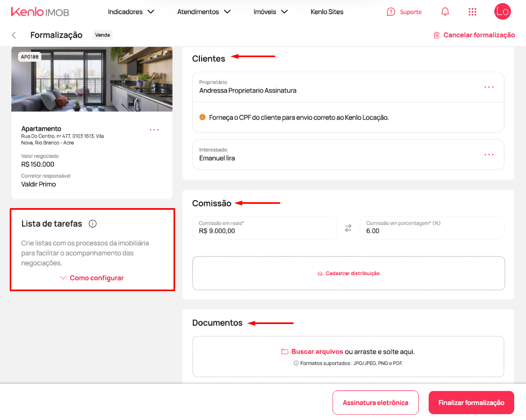The image size is (526, 420).
Task: Click the Kenlo IMOB logo
Action: (40, 12)
